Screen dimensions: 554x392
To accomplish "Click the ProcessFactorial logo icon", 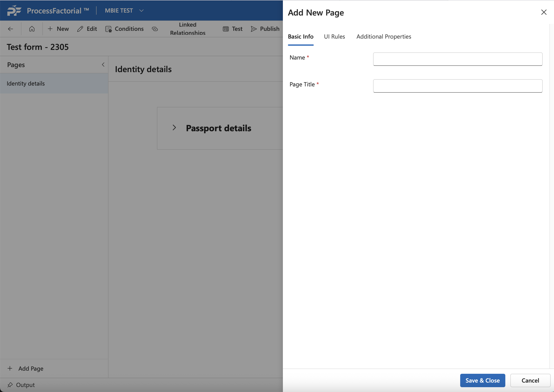I will coord(14,11).
